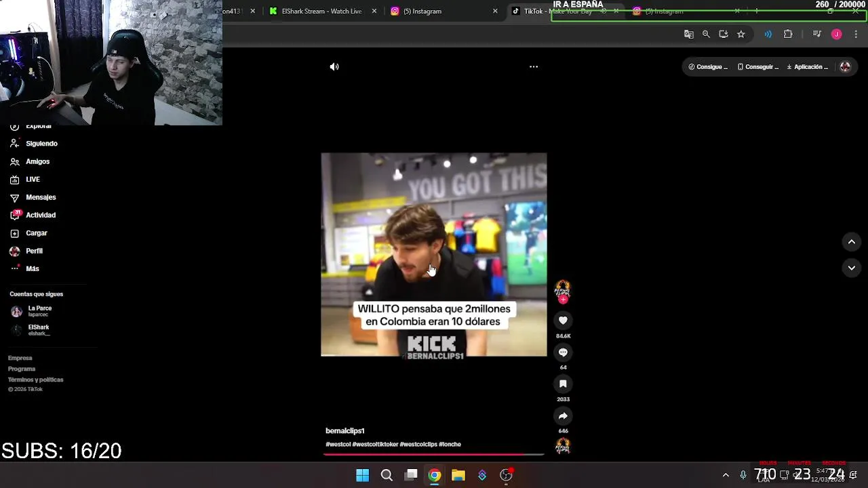Open the #westcol hashtag
Screen dimensions: 868x488
(x=338, y=444)
